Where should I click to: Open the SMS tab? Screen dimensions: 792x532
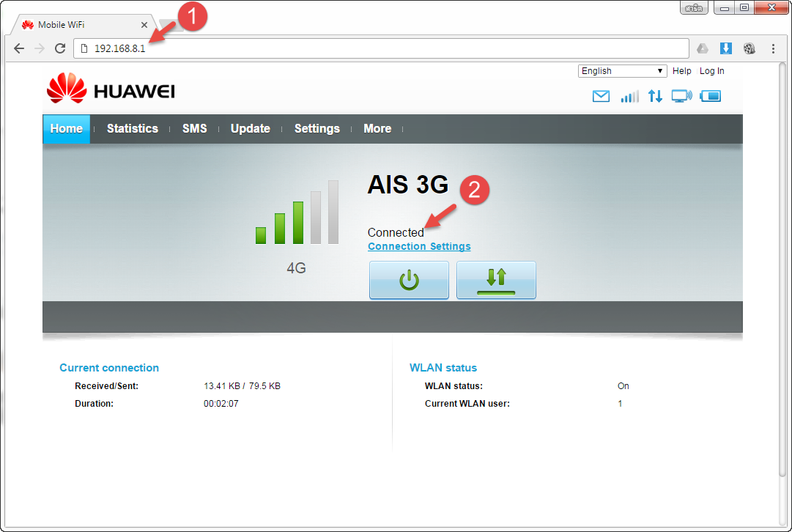[x=194, y=129]
